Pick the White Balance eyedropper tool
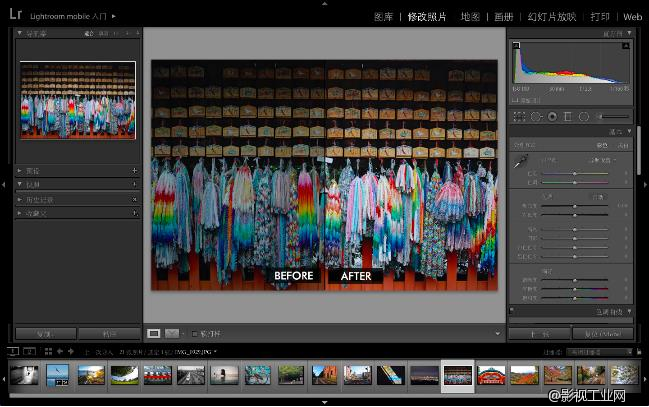 point(520,160)
